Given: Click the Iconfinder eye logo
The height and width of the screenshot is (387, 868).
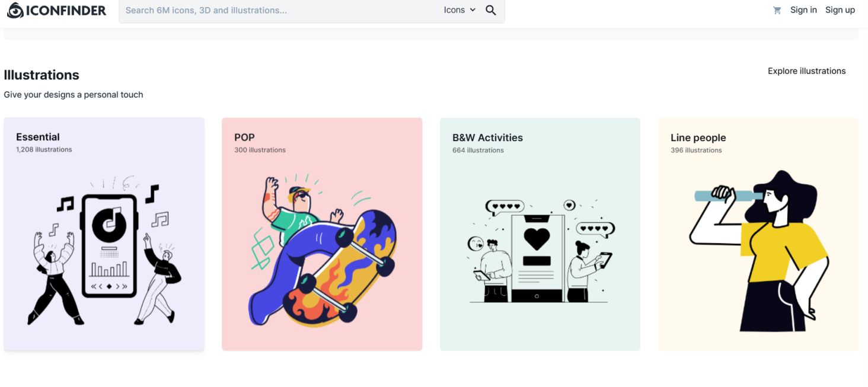Looking at the screenshot, I should coord(15,10).
